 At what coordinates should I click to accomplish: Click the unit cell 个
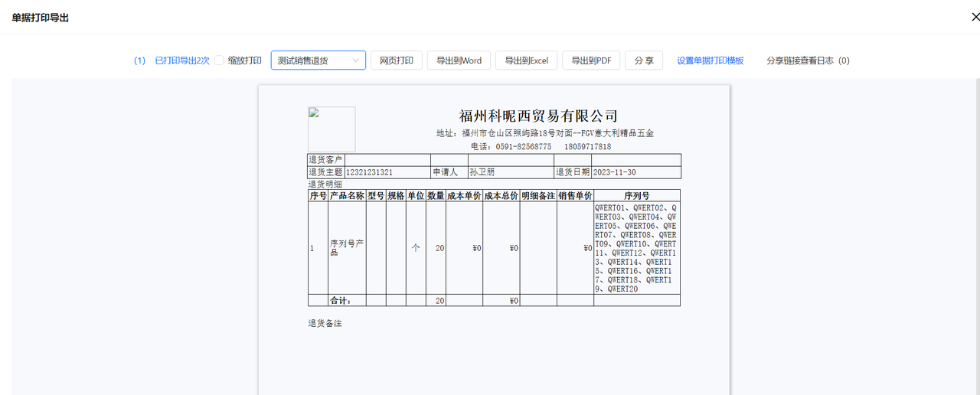point(416,248)
